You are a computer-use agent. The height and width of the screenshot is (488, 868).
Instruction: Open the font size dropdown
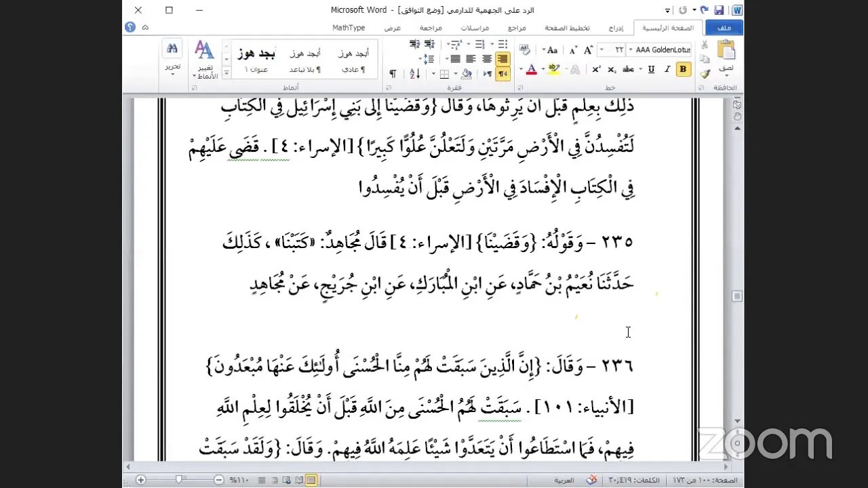click(601, 50)
